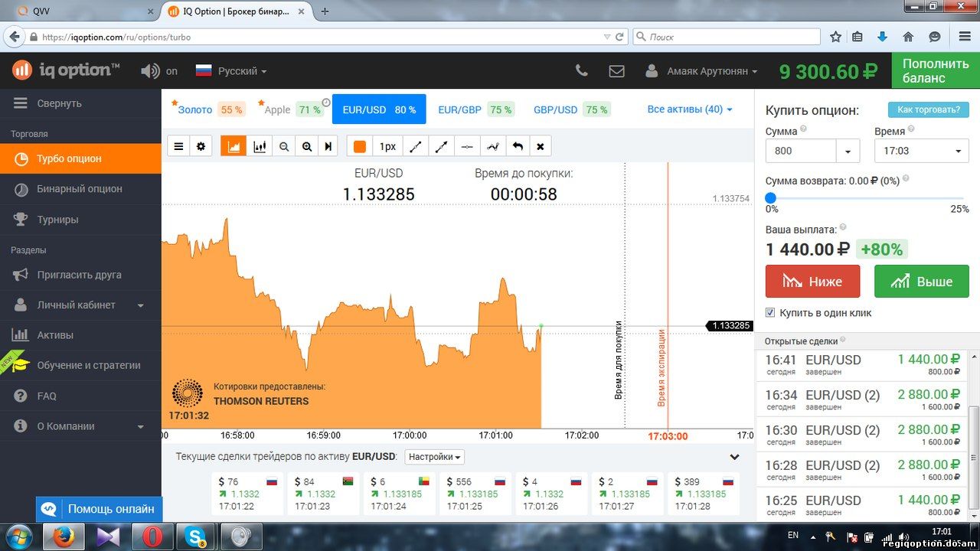
Task: Open the Firefox chat smiley icon
Action: (934, 37)
